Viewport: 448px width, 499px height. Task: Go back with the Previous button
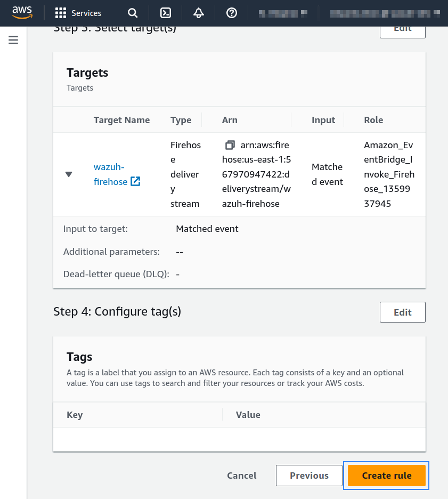[309, 476]
